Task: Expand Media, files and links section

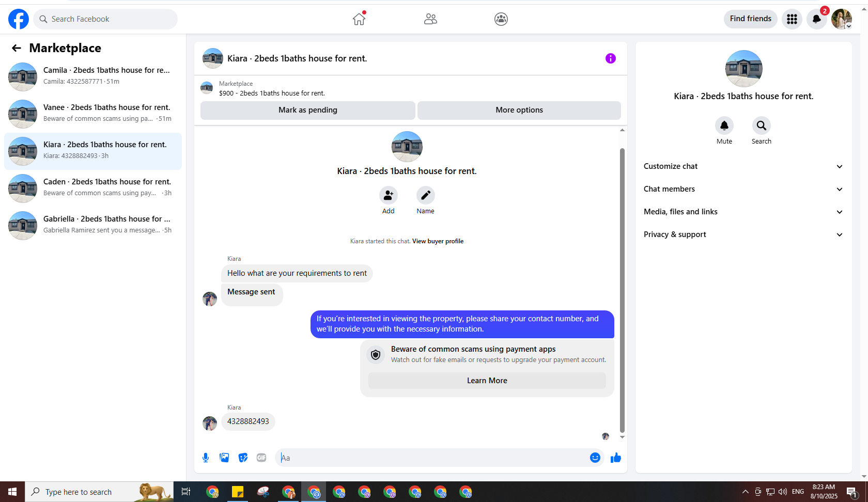Action: [743, 212]
